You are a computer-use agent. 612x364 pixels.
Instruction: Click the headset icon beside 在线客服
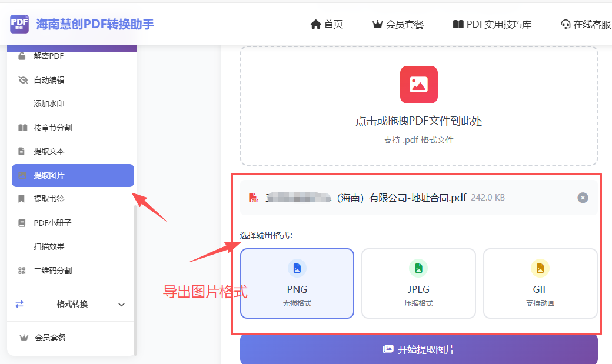tap(565, 25)
